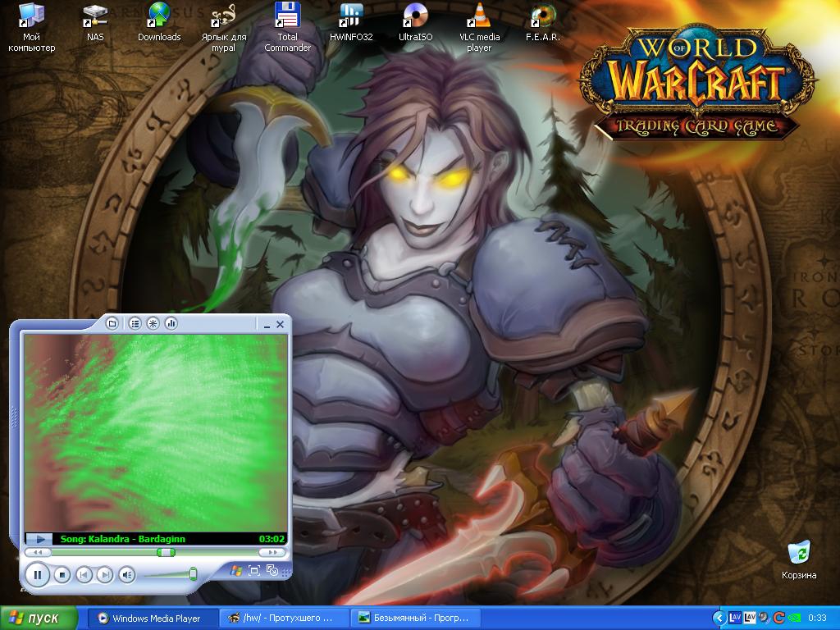Viewport: 840px width, 630px height.
Task: Minimize the media player skin window
Action: [267, 325]
